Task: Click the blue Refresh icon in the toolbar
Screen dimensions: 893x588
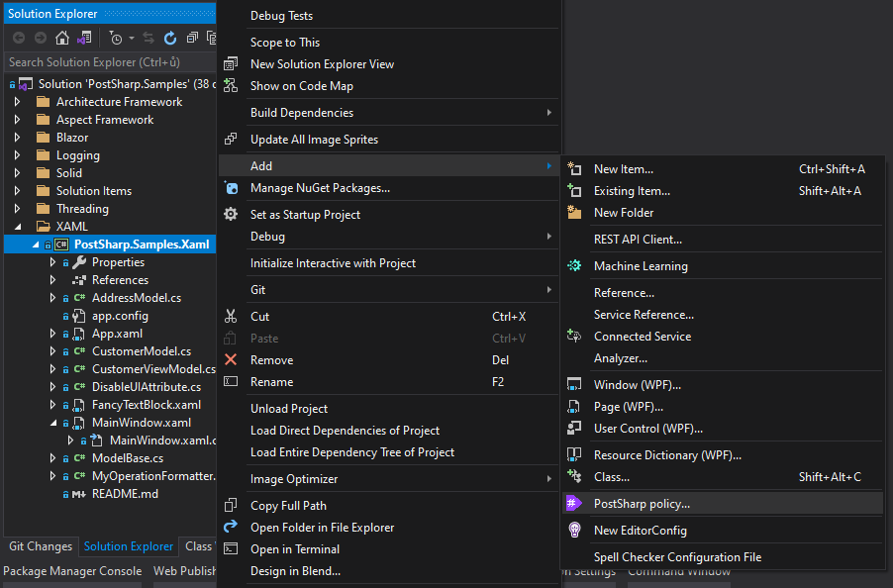Action: (x=170, y=39)
